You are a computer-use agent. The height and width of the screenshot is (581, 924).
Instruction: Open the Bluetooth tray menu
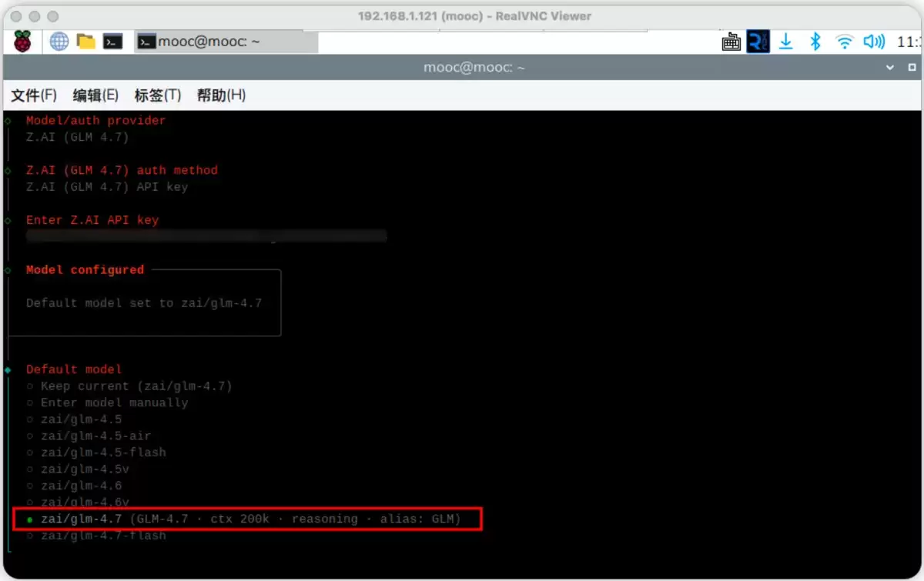coord(815,42)
